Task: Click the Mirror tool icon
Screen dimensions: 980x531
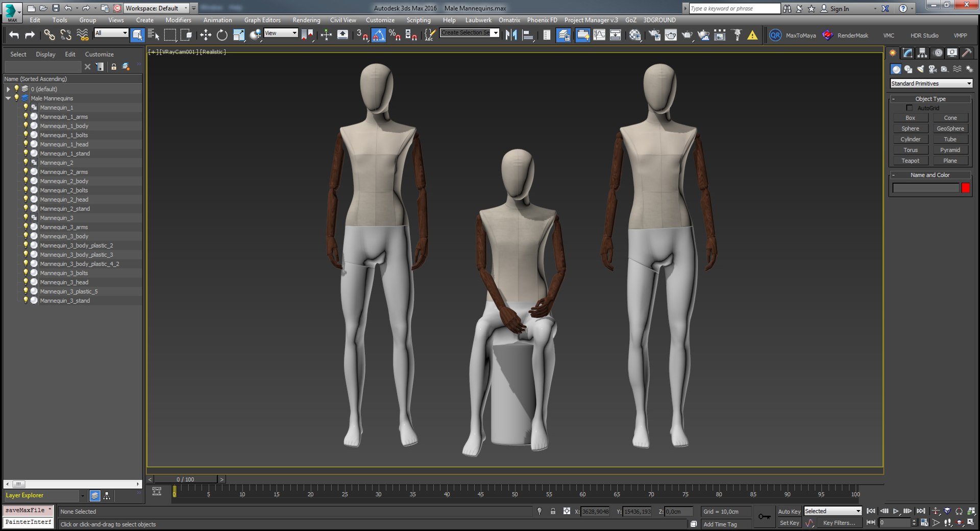Action: point(511,35)
